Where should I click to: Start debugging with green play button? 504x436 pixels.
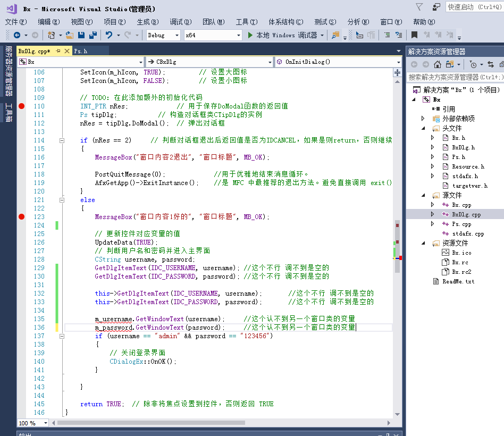(x=250, y=35)
